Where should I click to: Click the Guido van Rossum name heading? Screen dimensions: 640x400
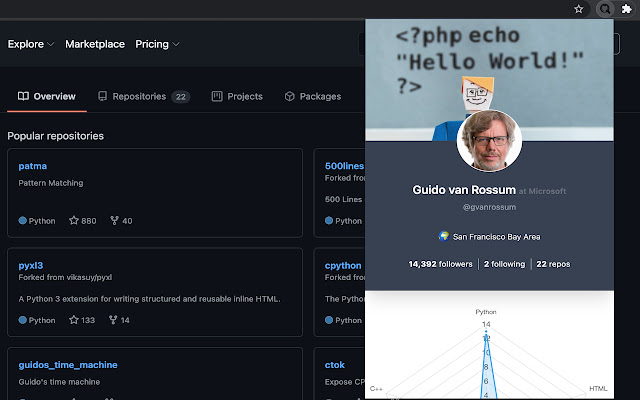point(464,190)
